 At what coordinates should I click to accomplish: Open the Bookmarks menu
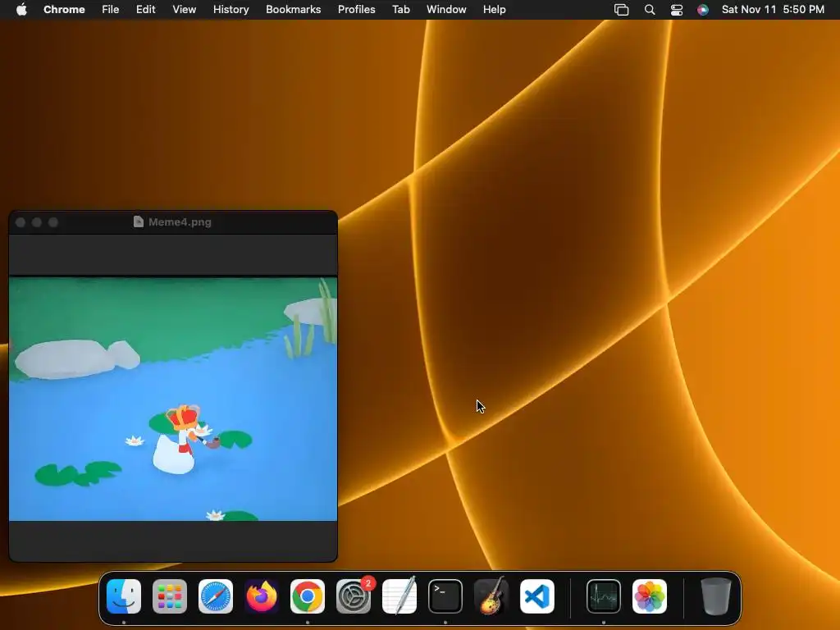click(x=294, y=10)
